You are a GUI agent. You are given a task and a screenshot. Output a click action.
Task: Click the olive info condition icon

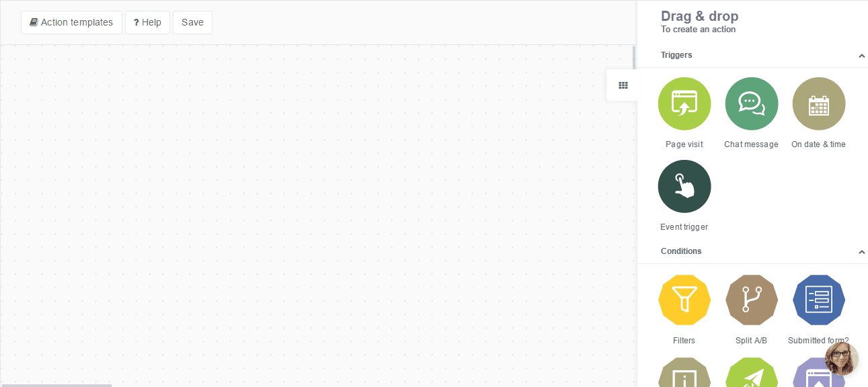[684, 374]
